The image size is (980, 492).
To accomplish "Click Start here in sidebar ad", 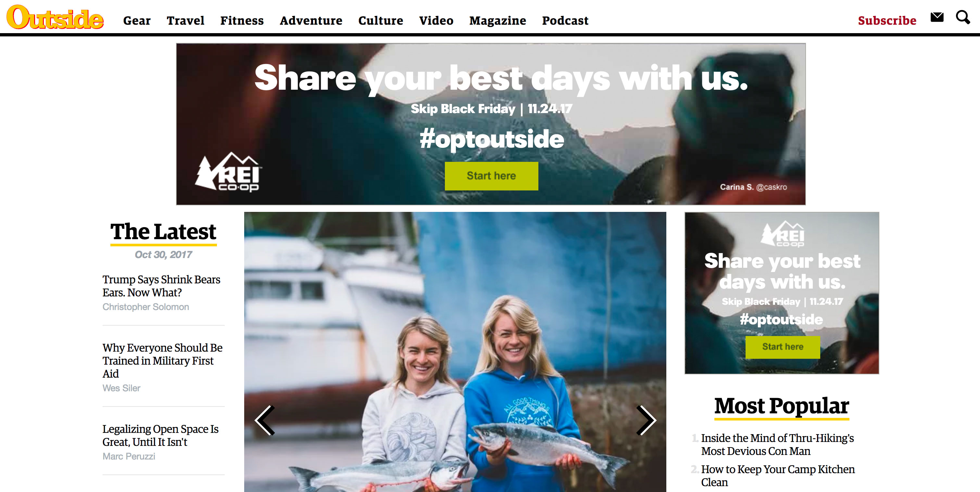I will pos(783,347).
